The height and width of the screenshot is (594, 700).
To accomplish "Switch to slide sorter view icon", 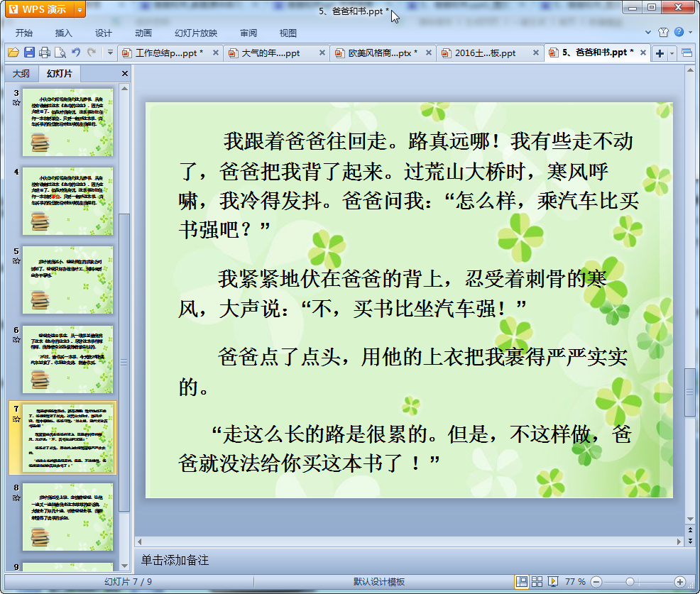I will coord(537,581).
